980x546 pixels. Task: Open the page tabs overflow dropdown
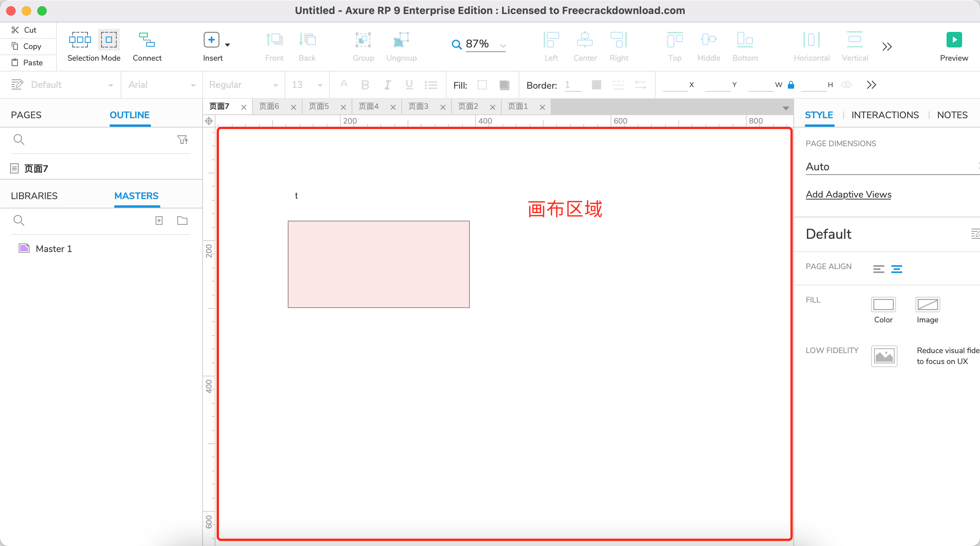tap(786, 108)
